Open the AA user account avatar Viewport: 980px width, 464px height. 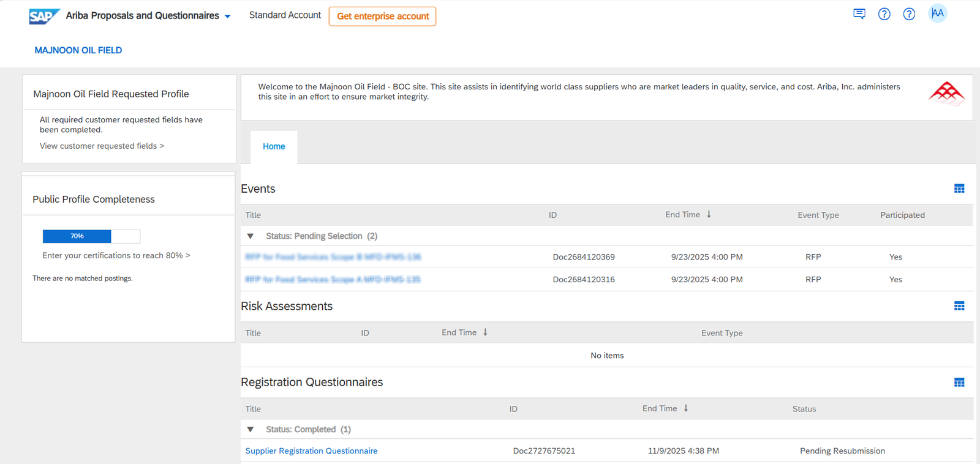coord(937,13)
